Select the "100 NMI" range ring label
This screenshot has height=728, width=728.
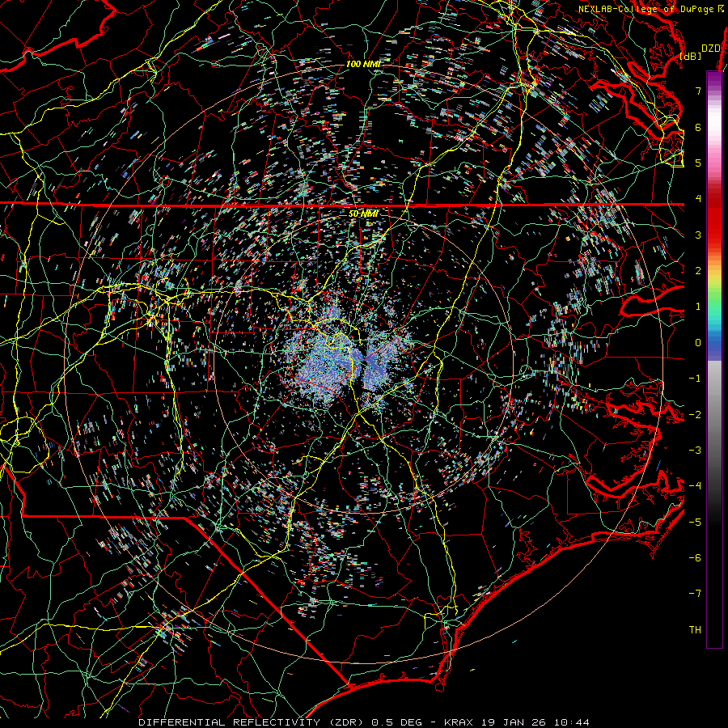pos(363,64)
